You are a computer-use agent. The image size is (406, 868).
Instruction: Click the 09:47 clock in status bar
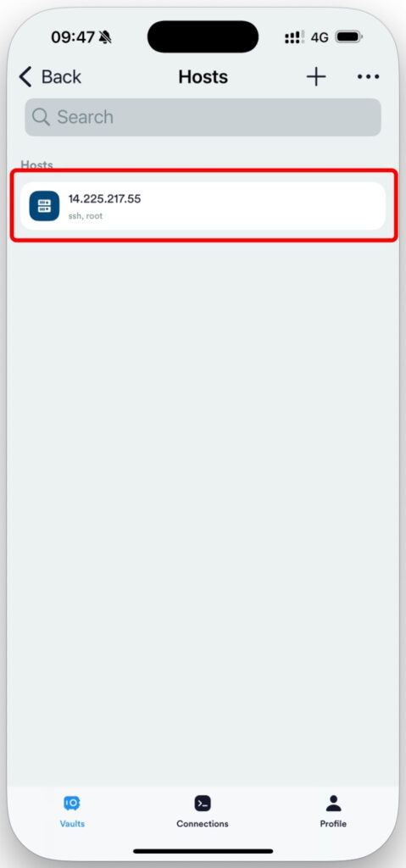(73, 37)
